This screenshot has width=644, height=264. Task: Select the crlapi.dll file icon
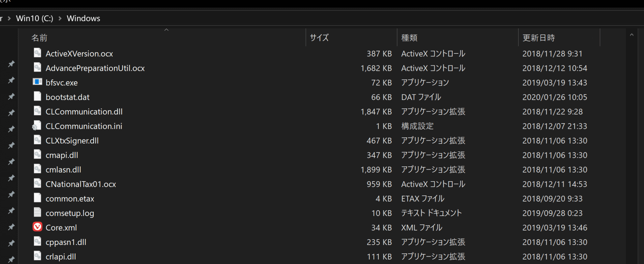point(37,256)
